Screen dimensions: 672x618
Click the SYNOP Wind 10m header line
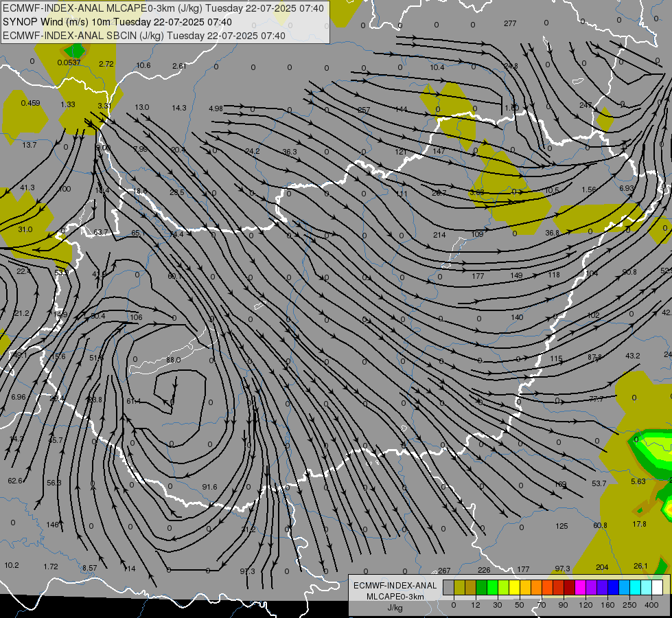click(117, 22)
